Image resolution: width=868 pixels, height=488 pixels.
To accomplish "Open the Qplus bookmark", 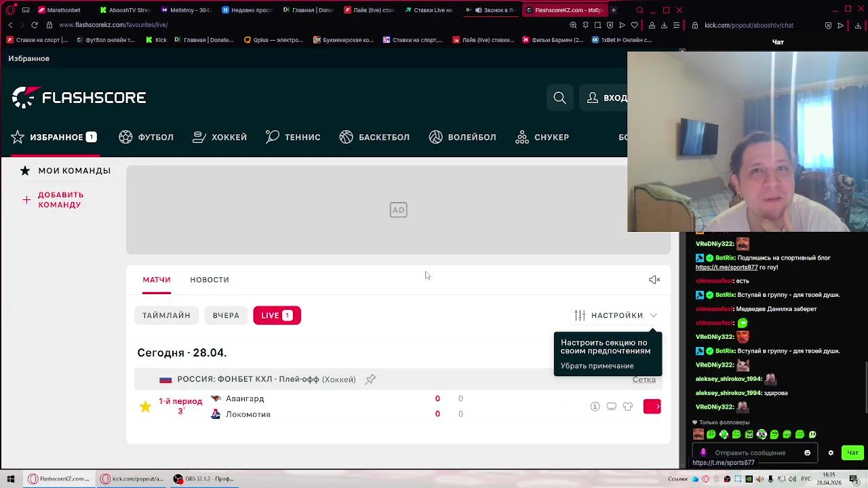I will pos(273,40).
